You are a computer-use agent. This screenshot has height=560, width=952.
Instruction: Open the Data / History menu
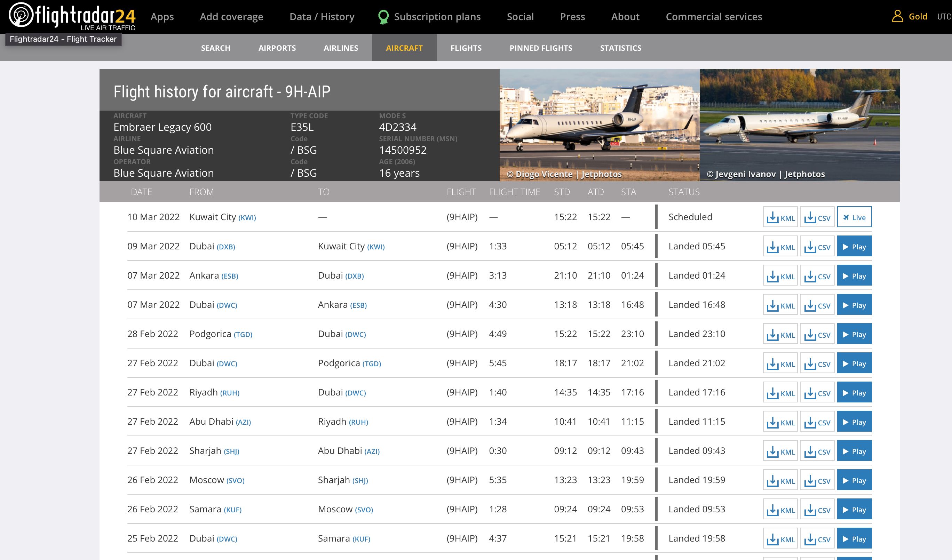point(322,17)
